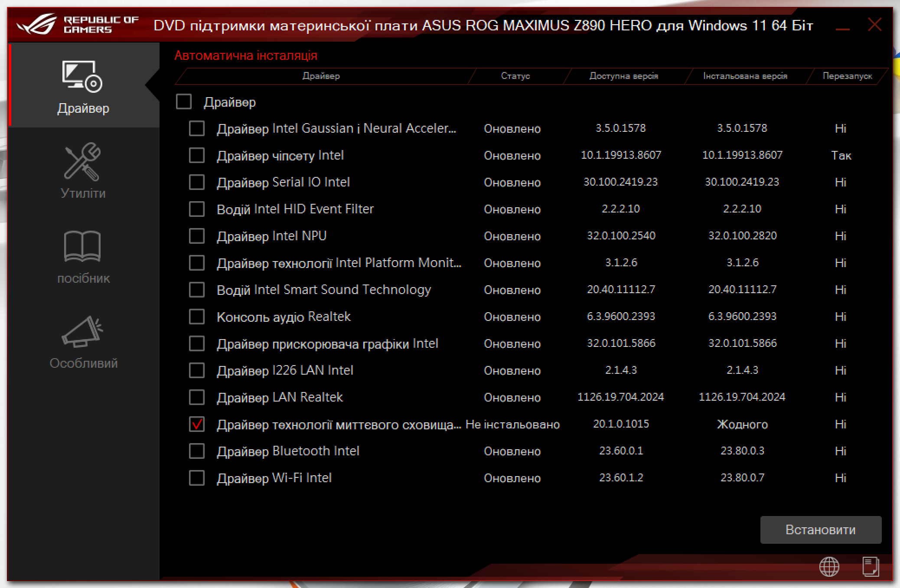This screenshot has height=588, width=900.
Task: Click the Встановити install button
Action: pyautogui.click(x=821, y=529)
